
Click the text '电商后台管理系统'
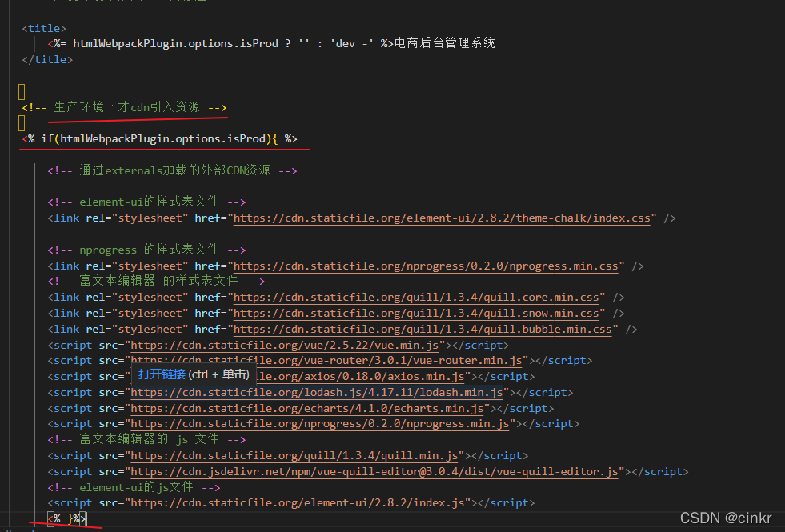click(445, 43)
